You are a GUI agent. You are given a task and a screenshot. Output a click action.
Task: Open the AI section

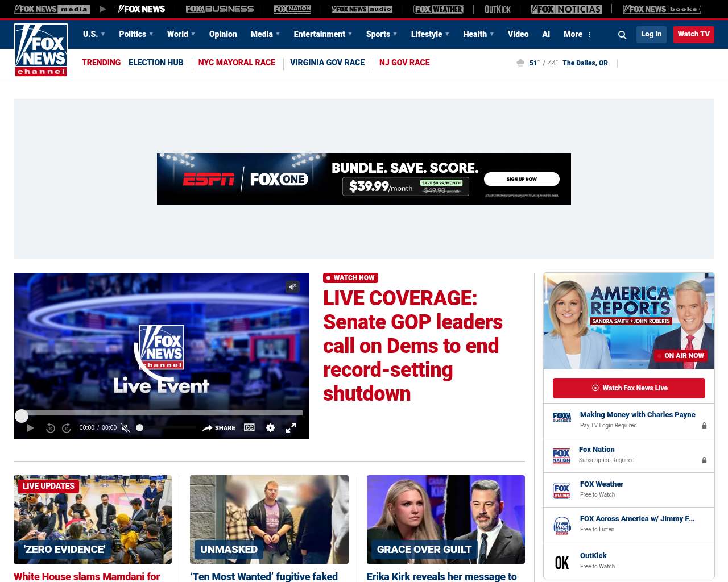point(546,34)
